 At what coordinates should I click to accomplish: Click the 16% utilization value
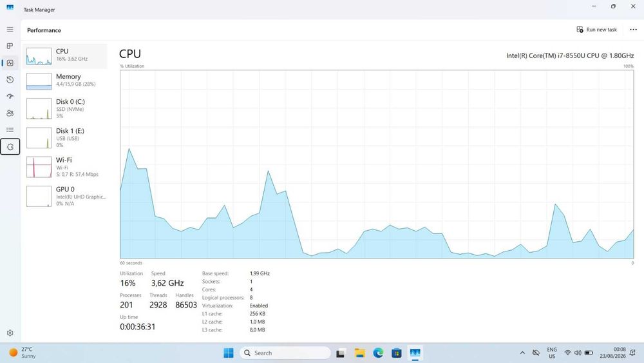point(128,283)
